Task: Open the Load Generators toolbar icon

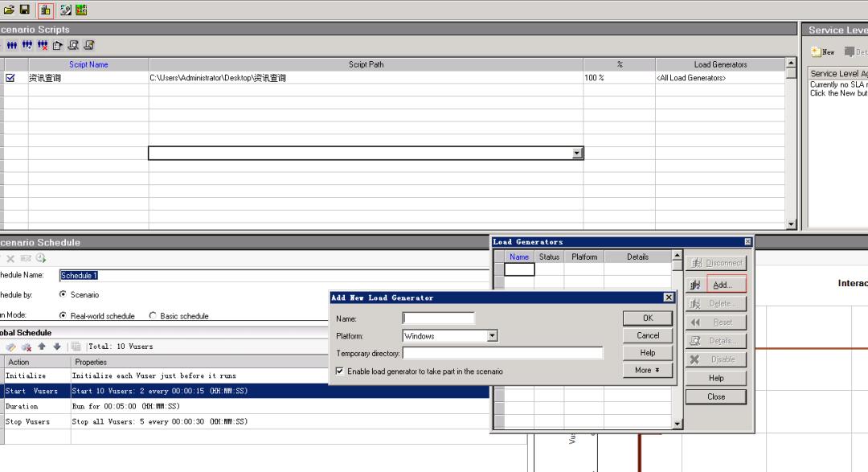Action: click(x=46, y=10)
